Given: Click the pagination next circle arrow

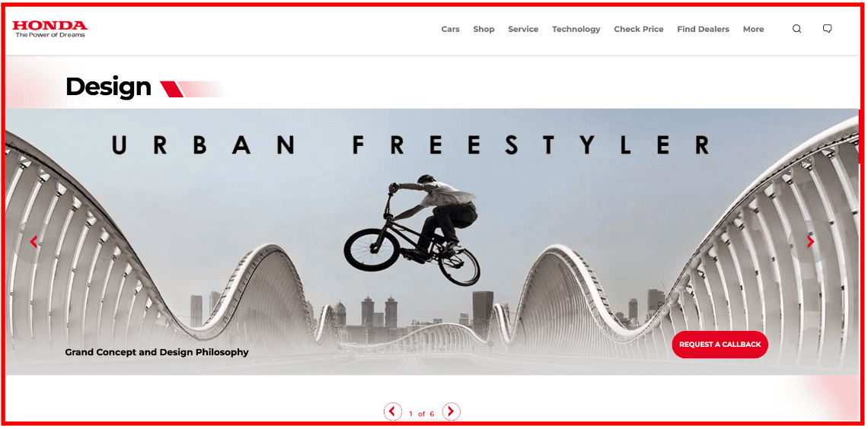Looking at the screenshot, I should coord(452,412).
